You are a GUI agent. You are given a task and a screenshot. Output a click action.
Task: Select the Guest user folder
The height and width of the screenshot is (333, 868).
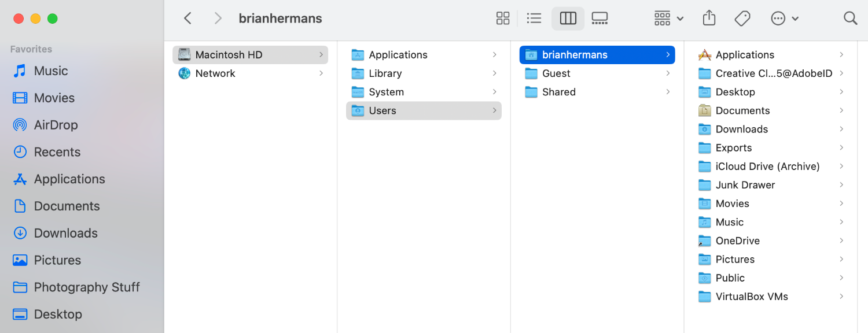597,73
